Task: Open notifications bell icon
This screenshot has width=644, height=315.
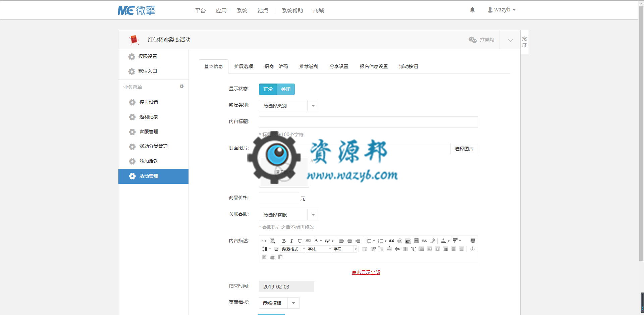Action: [472, 10]
